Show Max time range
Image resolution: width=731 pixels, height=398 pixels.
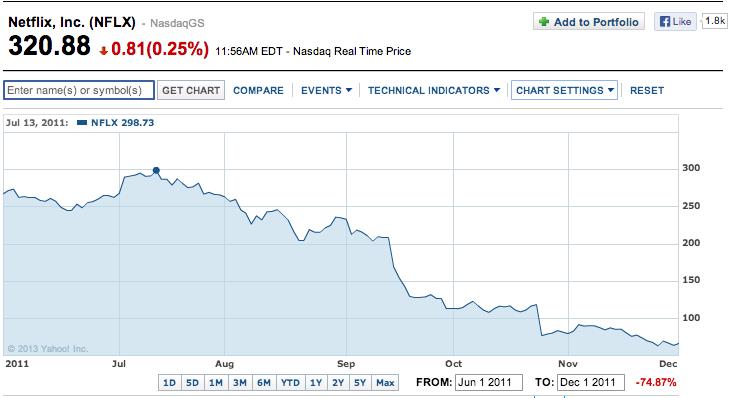(385, 383)
